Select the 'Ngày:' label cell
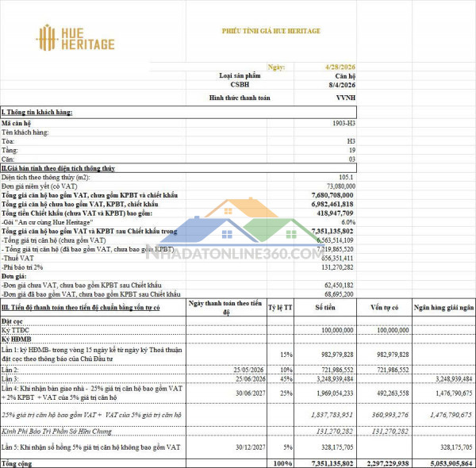Screen dimensions: 476x468 point(276,67)
